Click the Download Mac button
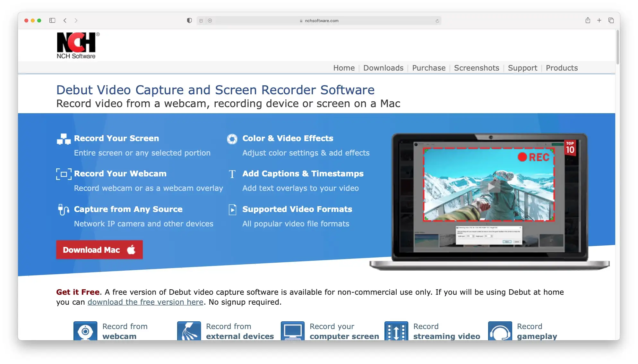 (x=99, y=250)
